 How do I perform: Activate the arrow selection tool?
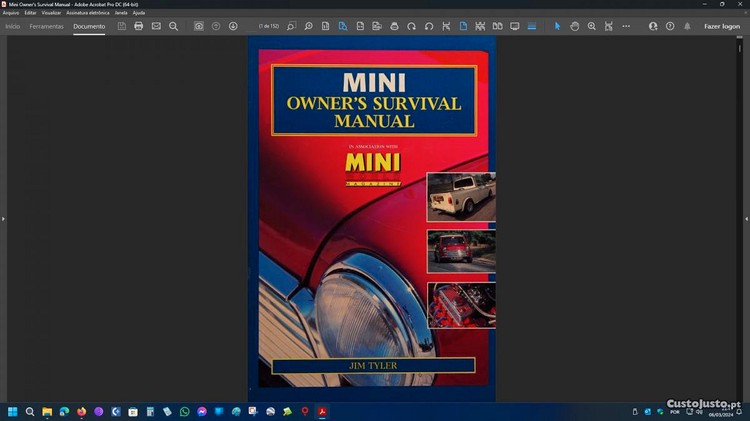pyautogui.click(x=557, y=26)
